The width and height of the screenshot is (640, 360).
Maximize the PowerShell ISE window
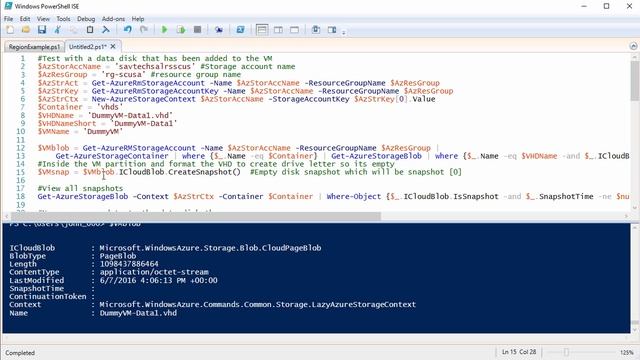pos(607,6)
